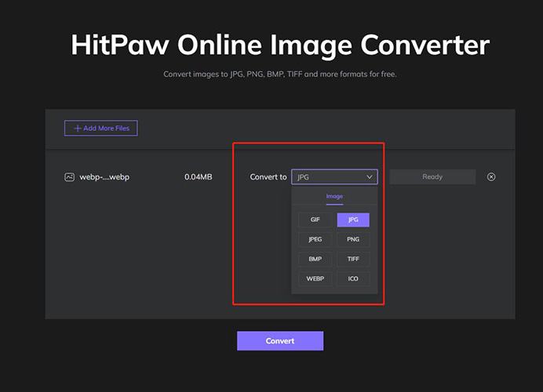Viewport: 543px width, 392px height.
Task: Click the purple Convert button
Action: click(280, 341)
